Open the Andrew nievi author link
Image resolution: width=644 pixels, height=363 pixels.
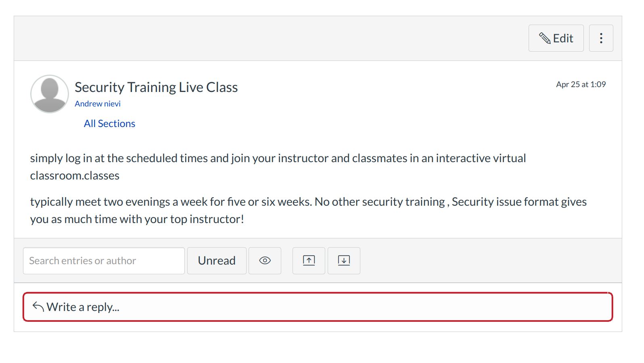[98, 104]
